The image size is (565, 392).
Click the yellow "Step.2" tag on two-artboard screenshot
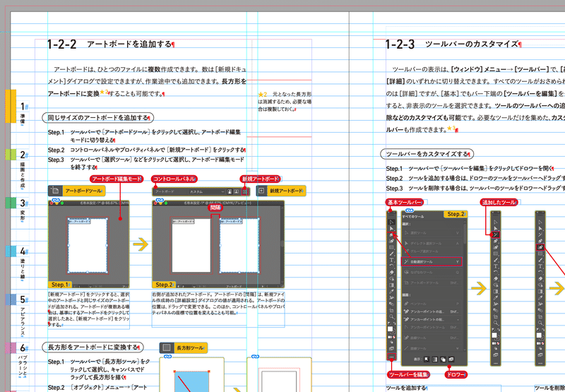(x=165, y=285)
